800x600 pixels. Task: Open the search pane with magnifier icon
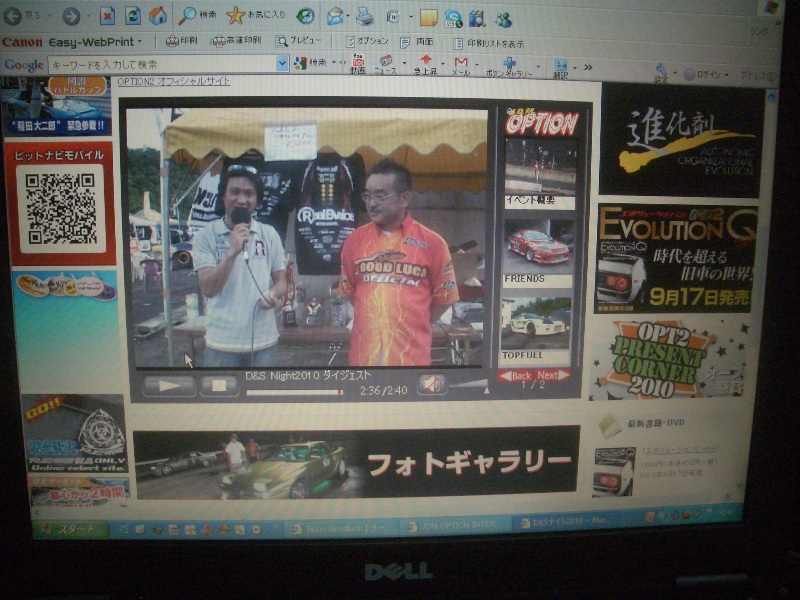point(196,15)
